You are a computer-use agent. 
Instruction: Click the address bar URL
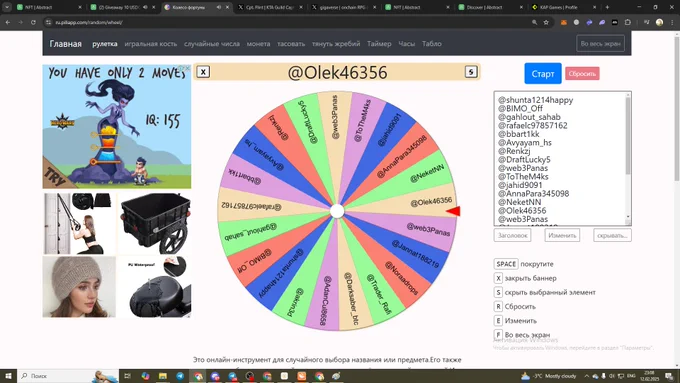coord(88,22)
